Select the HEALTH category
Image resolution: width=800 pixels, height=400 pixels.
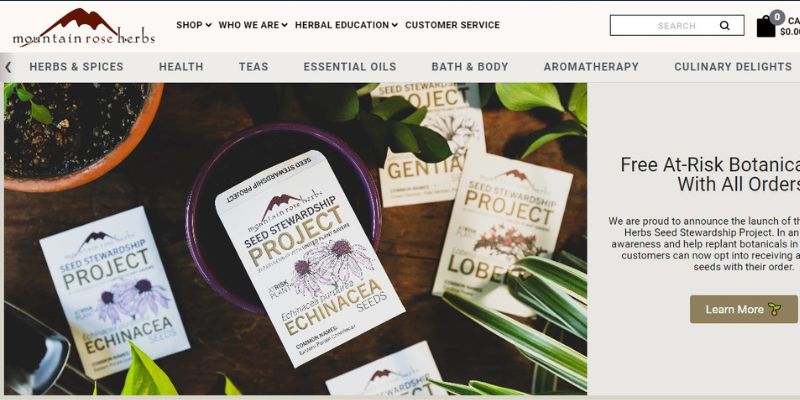tap(181, 67)
